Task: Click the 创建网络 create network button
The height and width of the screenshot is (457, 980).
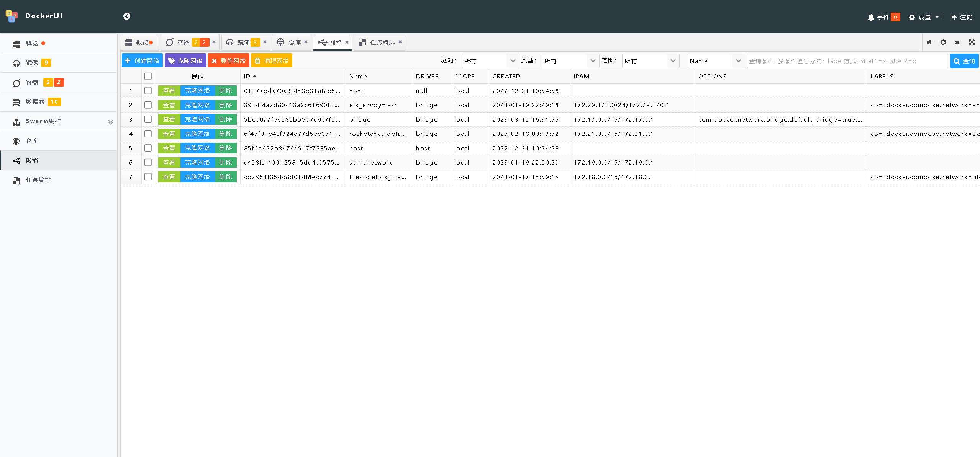Action: 142,61
